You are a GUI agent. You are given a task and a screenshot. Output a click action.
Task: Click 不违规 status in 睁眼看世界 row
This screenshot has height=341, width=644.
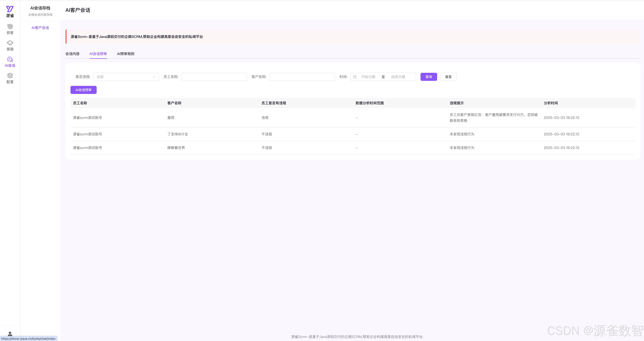[x=267, y=148]
